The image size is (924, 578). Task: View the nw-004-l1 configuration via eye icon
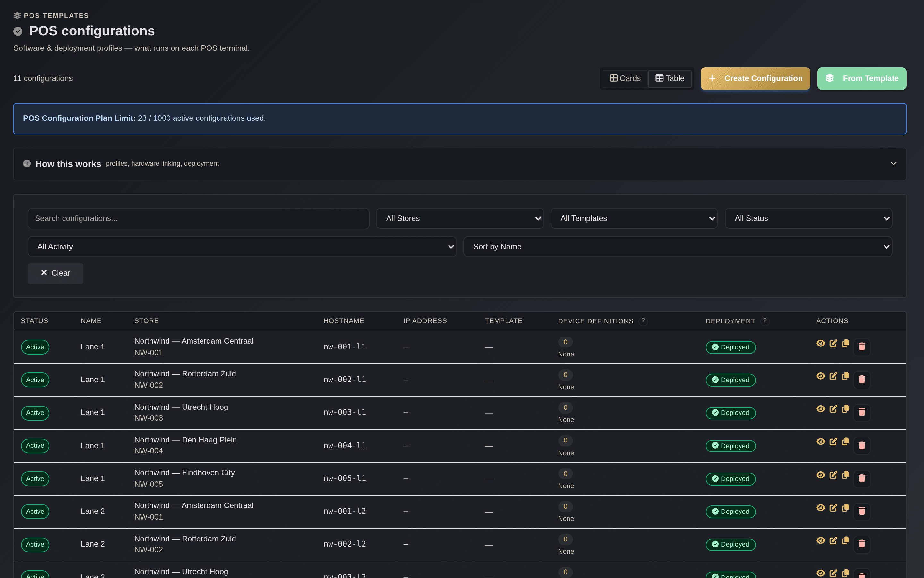(820, 442)
